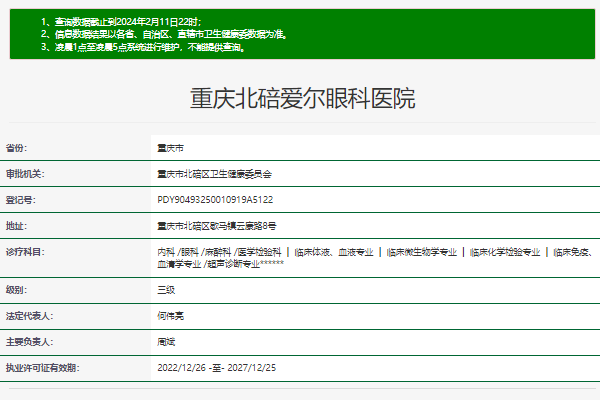This screenshot has height=400, width=600.
Task: Click the 主要负责人 label
Action: coord(29,342)
